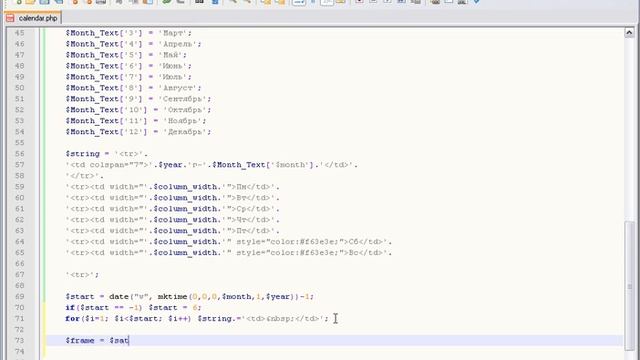Click the $frame = $sat line

(97, 340)
